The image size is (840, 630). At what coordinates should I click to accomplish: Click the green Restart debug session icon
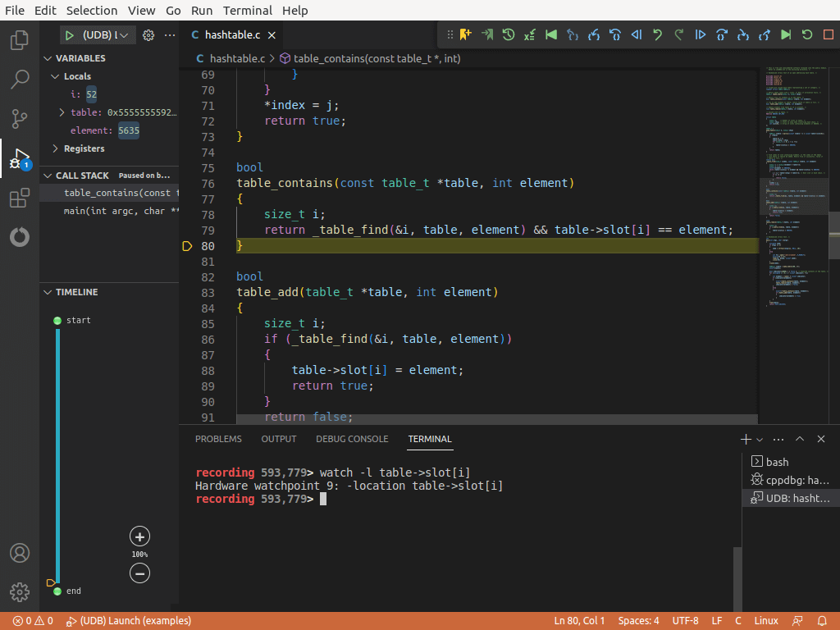(807, 34)
